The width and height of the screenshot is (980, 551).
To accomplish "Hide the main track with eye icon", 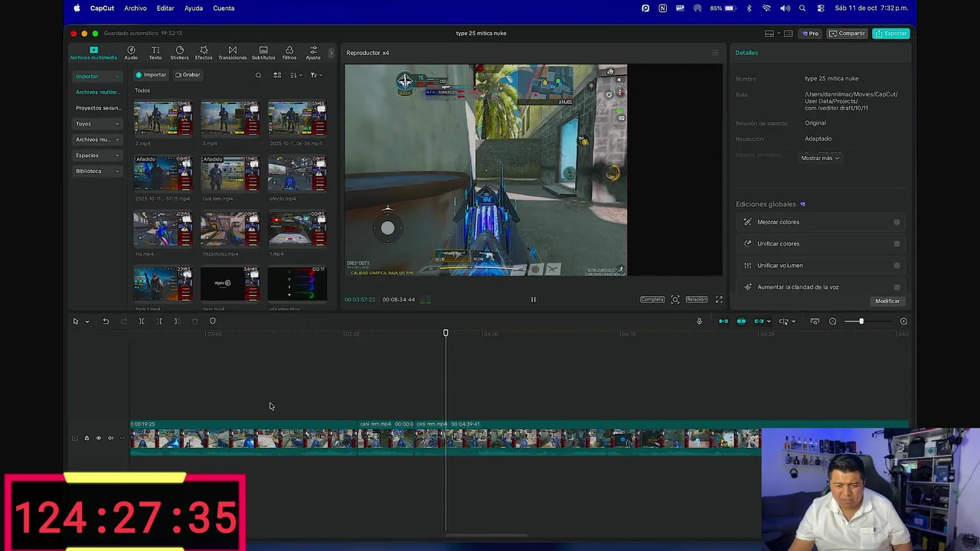I will pyautogui.click(x=98, y=439).
